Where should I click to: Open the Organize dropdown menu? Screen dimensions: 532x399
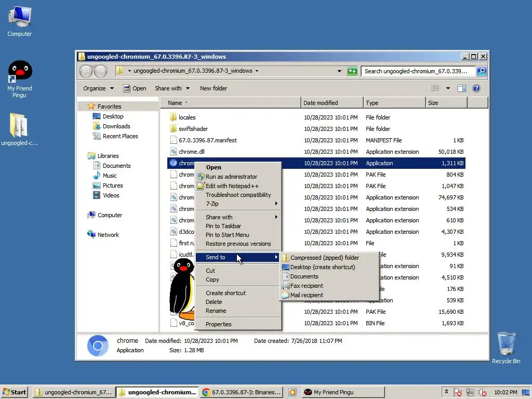[98, 88]
